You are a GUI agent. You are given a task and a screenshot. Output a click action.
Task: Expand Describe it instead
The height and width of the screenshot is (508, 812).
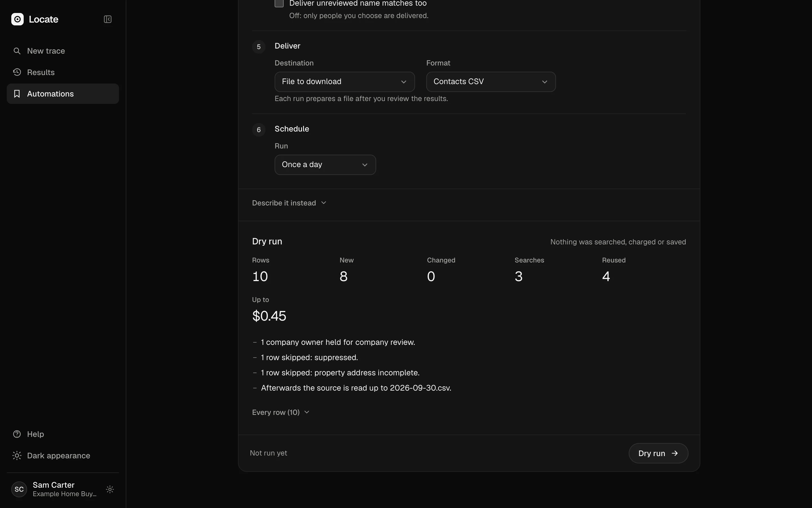click(x=289, y=203)
